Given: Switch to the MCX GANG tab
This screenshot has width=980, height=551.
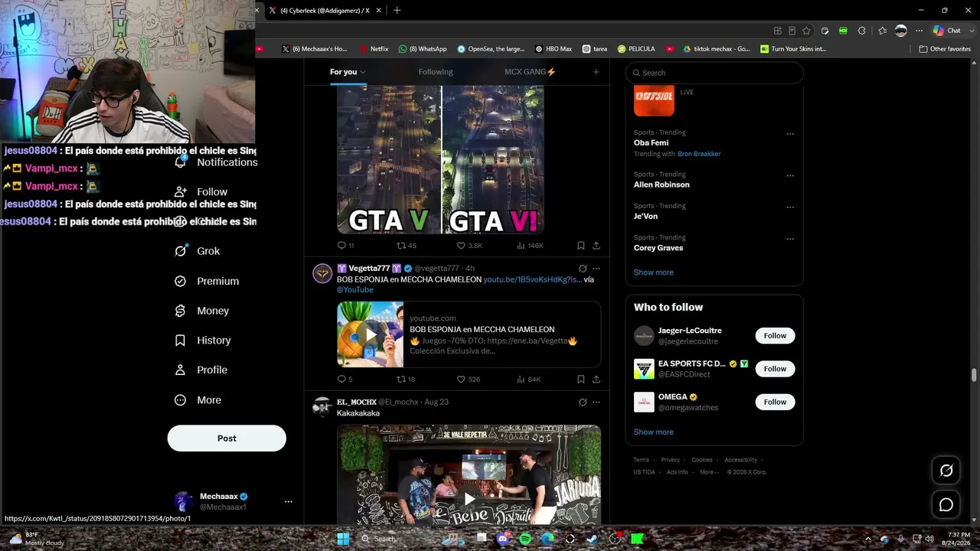Looking at the screenshot, I should click(x=530, y=72).
